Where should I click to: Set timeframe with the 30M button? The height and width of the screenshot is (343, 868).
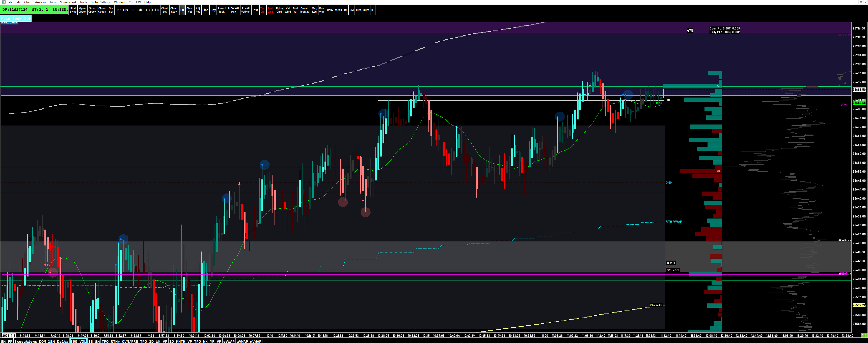(366, 10)
